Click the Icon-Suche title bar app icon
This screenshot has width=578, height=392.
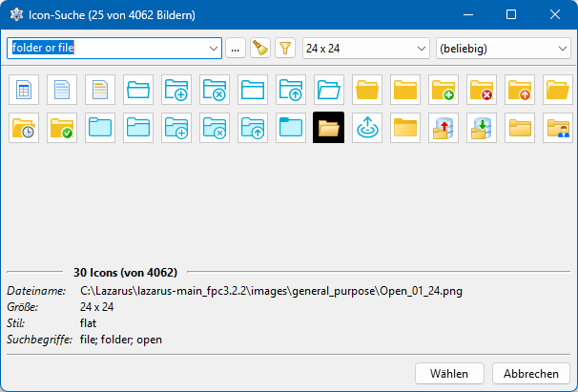pyautogui.click(x=16, y=14)
